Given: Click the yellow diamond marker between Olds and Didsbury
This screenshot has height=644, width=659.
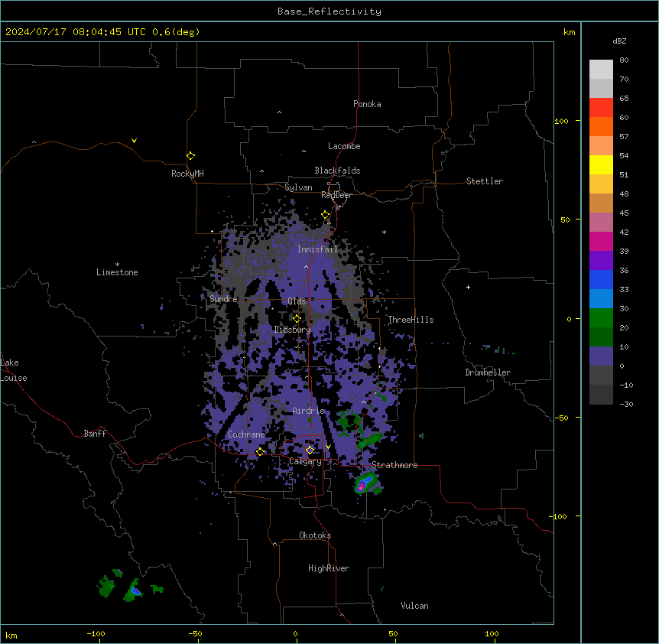Looking at the screenshot, I should (297, 318).
